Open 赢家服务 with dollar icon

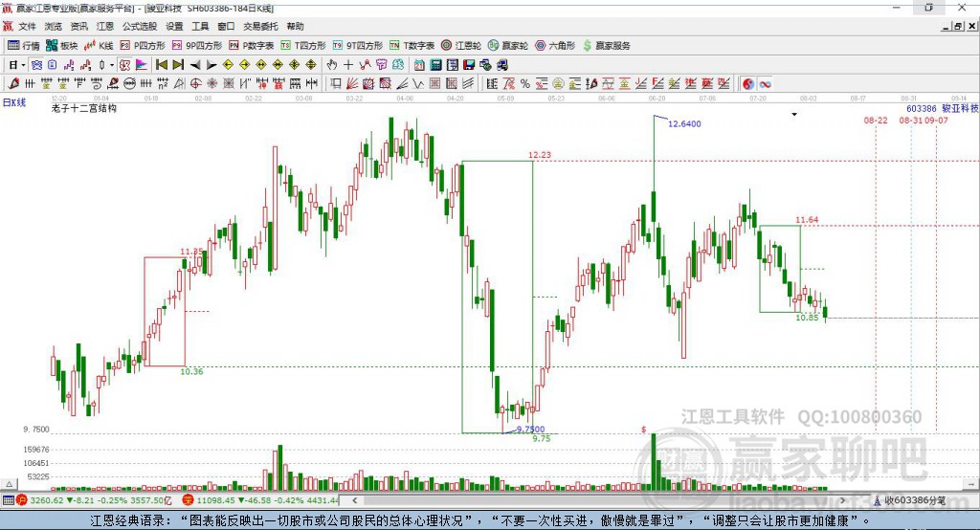point(606,46)
